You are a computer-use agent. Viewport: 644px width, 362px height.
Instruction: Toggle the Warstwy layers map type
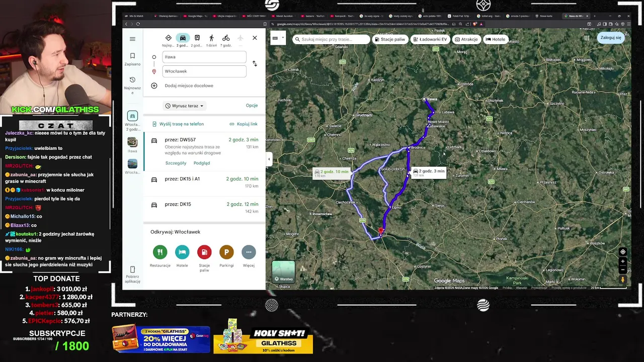[x=284, y=272]
